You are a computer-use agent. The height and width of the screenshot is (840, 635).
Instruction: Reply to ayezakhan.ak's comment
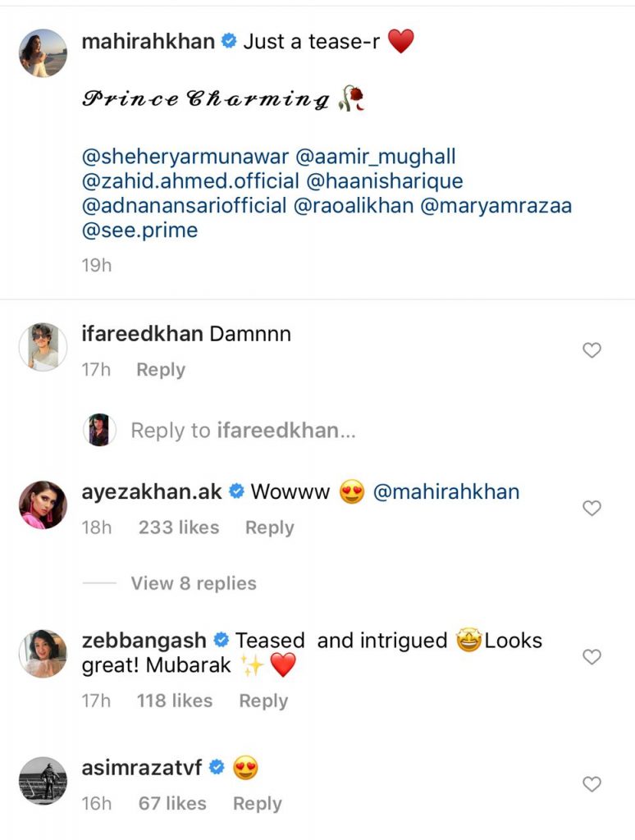pos(269,528)
